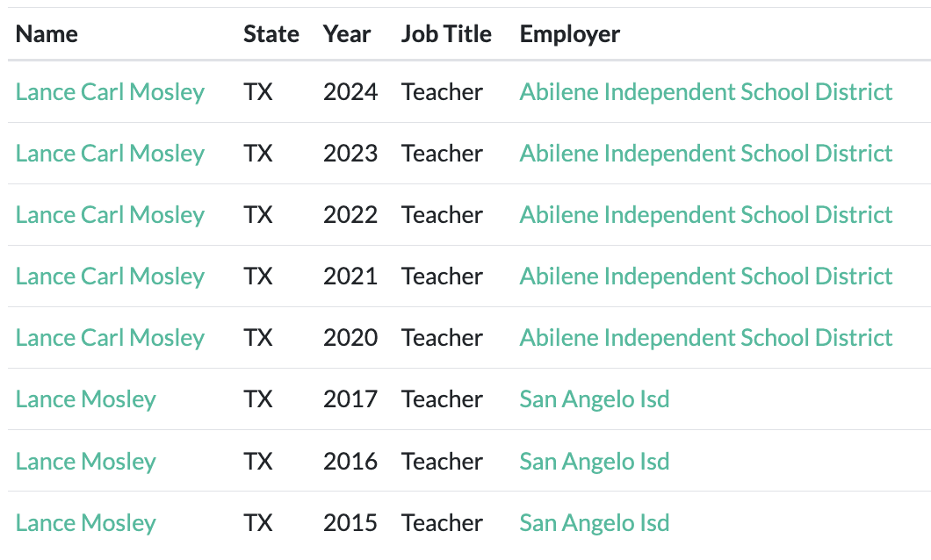The height and width of the screenshot is (560, 931).
Task: Click the Employer column header
Action: pyautogui.click(x=569, y=34)
